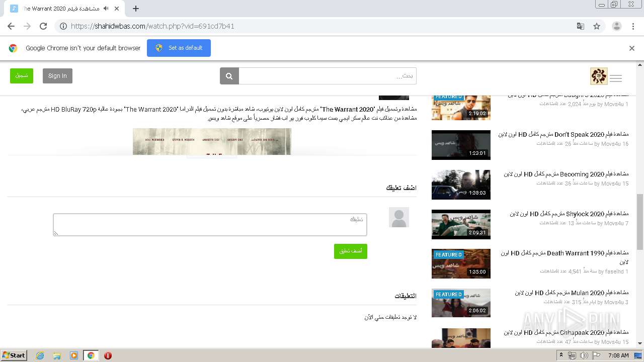Focus the site search input field
The height and width of the screenshot is (362, 644).
328,76
